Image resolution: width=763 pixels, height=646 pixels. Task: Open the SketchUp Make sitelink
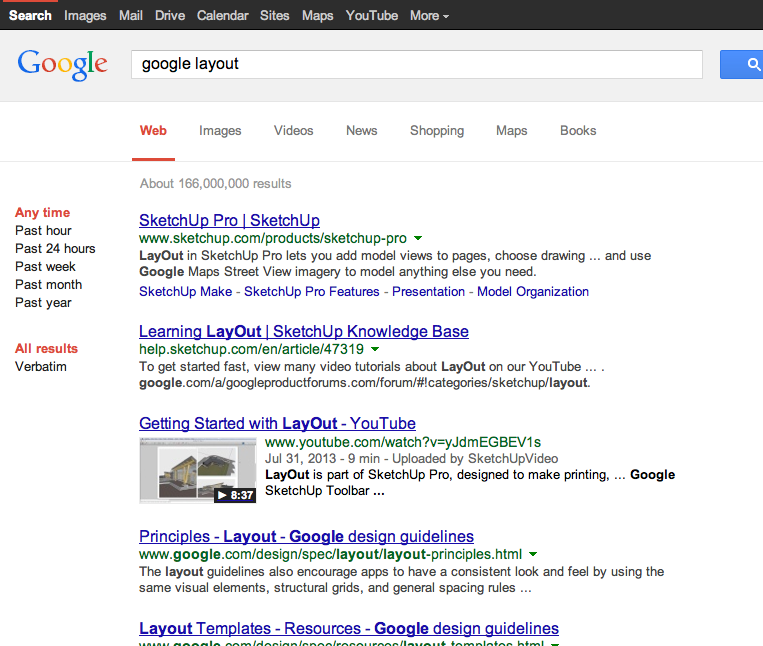[x=185, y=292]
